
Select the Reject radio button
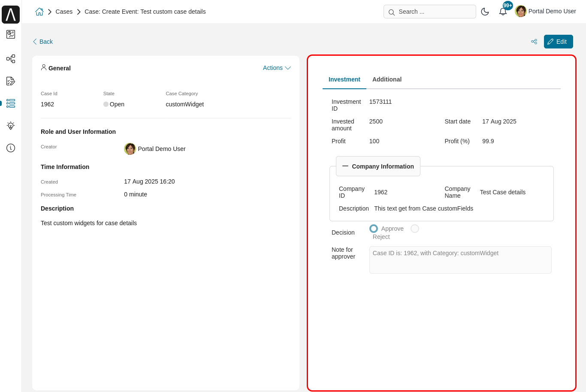coord(415,229)
